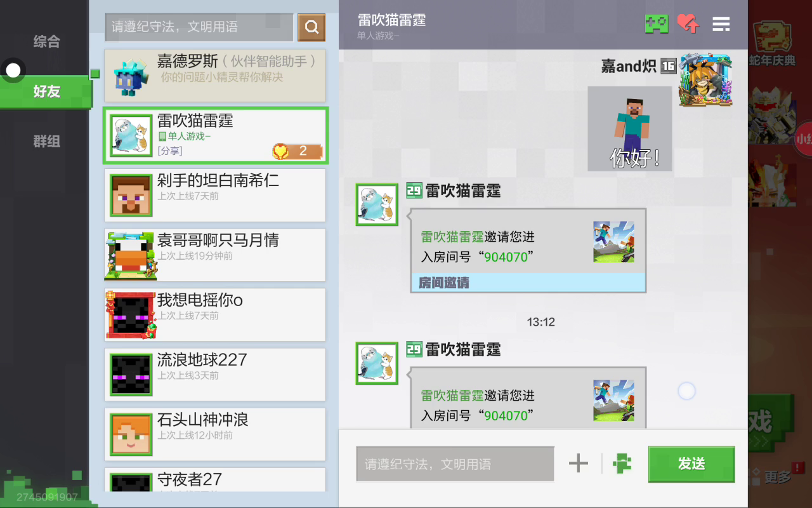Click 雷吹猫雷霆 avatar in first message
This screenshot has width=812, height=508.
tap(377, 204)
